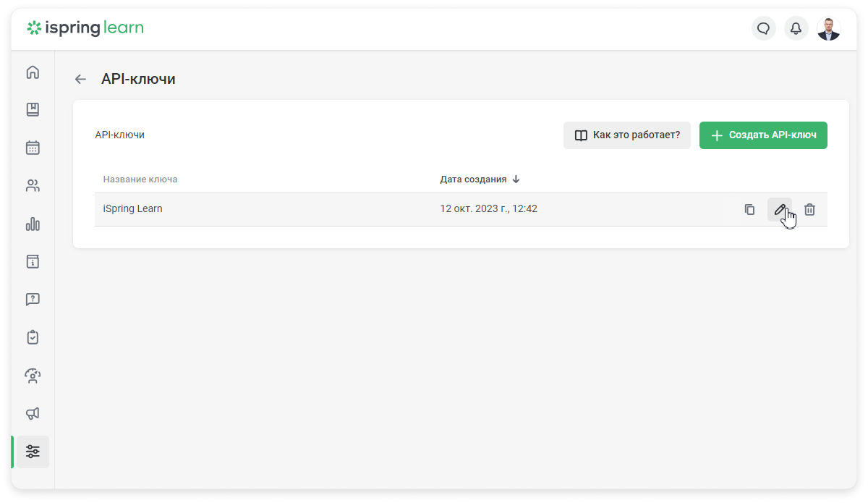
Task: Go back using the left arrow
Action: [x=80, y=80]
